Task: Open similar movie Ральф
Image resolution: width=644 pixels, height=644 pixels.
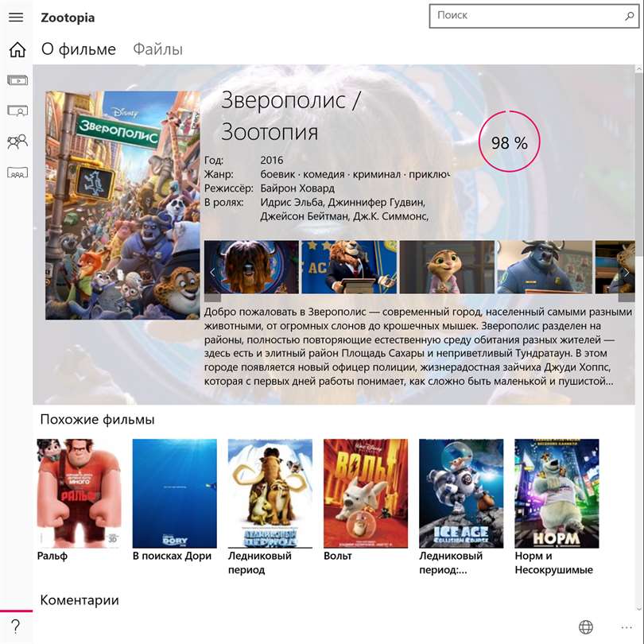Action: [79, 493]
